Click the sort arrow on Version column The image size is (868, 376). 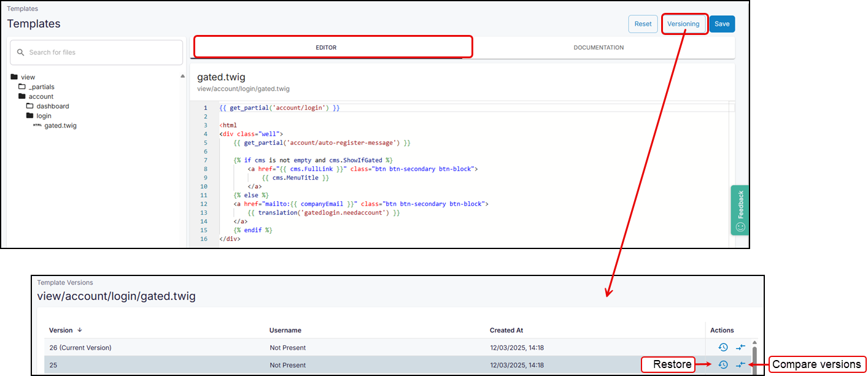79,330
